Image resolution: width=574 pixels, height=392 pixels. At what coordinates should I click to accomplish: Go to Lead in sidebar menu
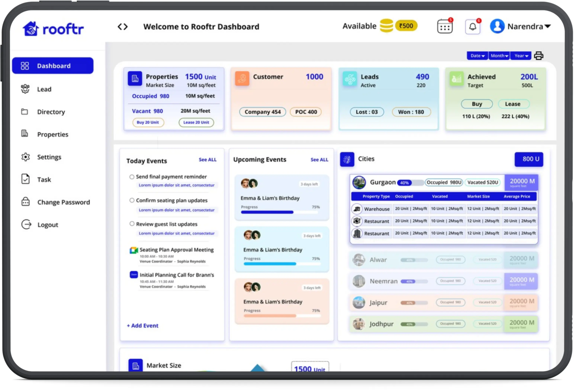(44, 89)
